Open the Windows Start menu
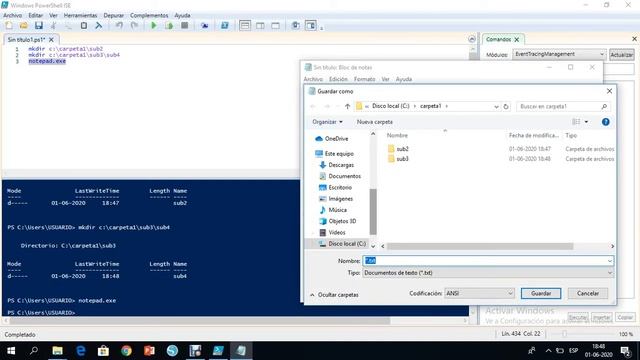 [x=11, y=351]
